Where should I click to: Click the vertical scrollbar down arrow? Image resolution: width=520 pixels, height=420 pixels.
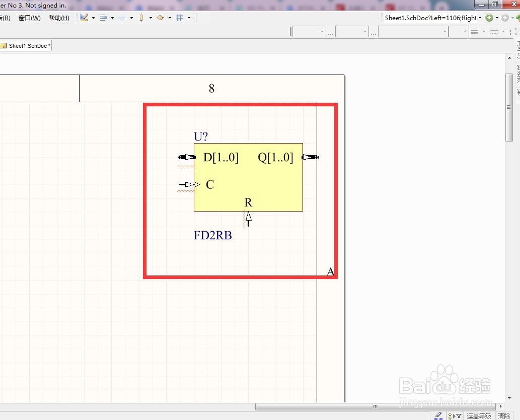pos(509,398)
